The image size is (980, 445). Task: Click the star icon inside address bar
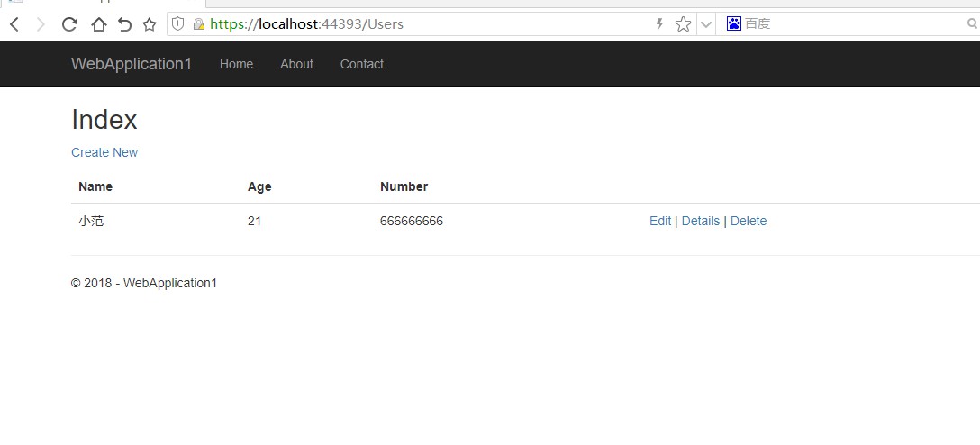click(x=683, y=24)
